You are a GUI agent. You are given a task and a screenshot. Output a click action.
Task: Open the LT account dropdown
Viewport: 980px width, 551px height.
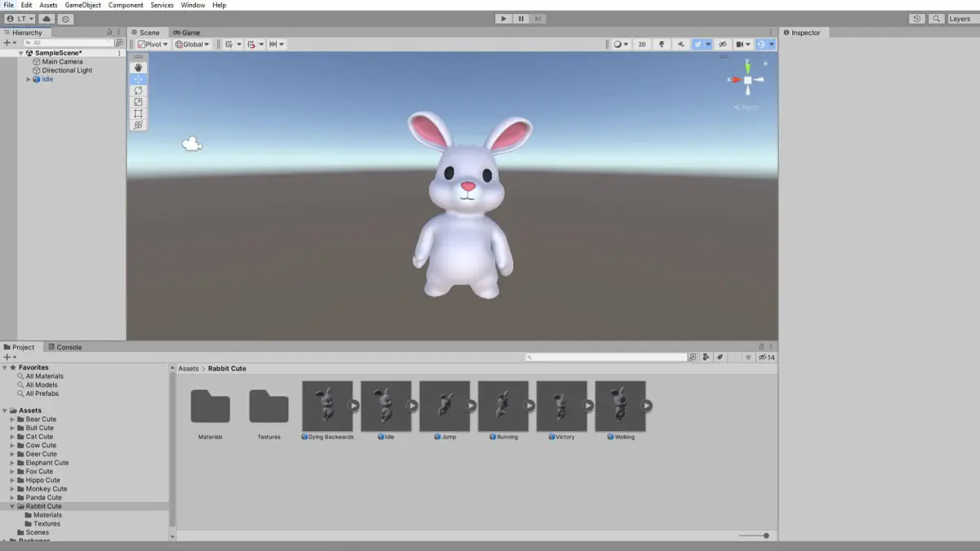tap(20, 19)
